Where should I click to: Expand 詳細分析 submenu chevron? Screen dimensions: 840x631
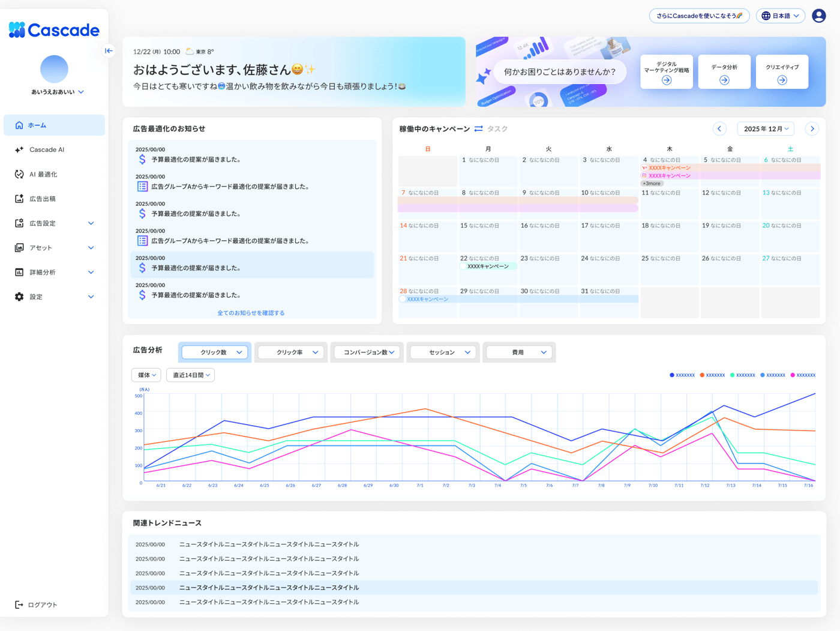(x=91, y=273)
